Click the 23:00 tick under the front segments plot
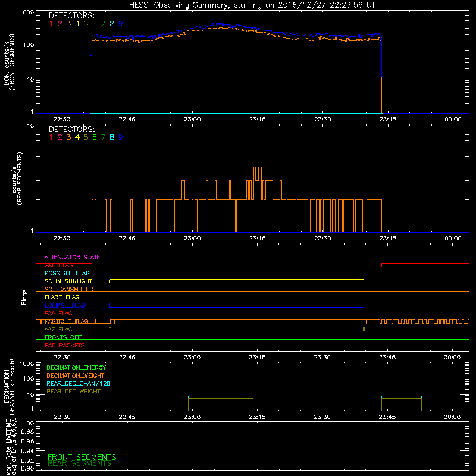The width and height of the screenshot is (476, 476). (x=192, y=120)
